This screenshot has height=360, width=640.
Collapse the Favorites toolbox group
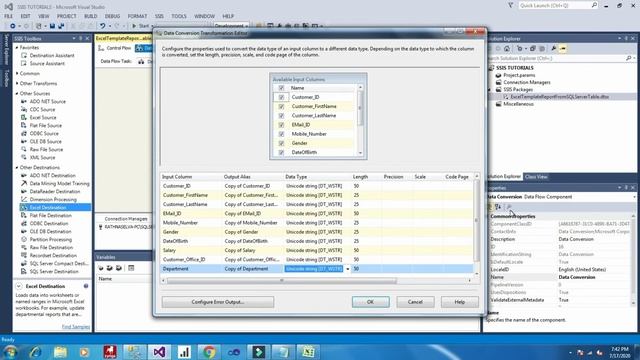[17, 48]
